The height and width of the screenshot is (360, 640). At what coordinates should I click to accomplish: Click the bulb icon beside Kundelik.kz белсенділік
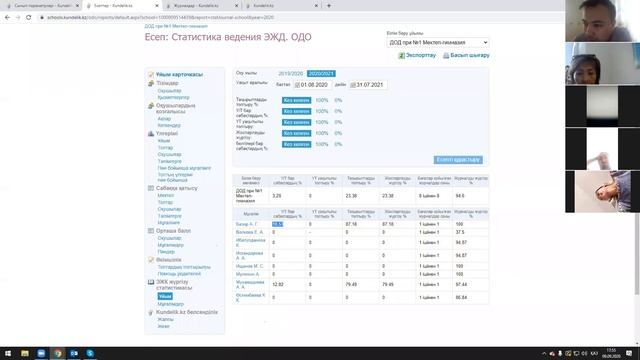pos(151,312)
